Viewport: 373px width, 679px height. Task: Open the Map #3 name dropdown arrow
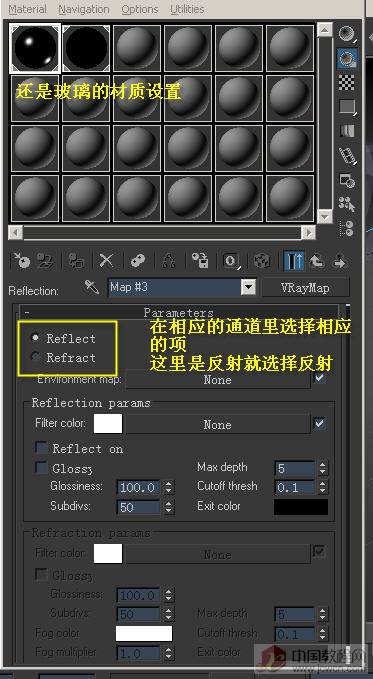coord(248,287)
